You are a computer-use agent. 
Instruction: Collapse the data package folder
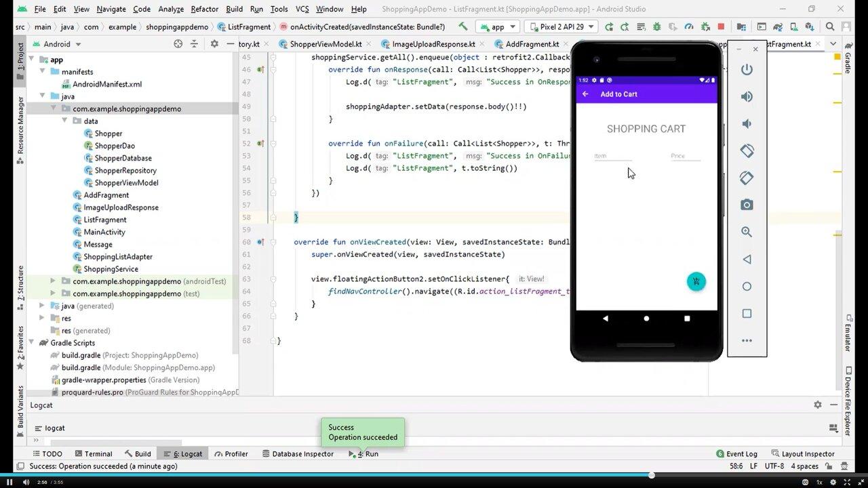tap(66, 121)
